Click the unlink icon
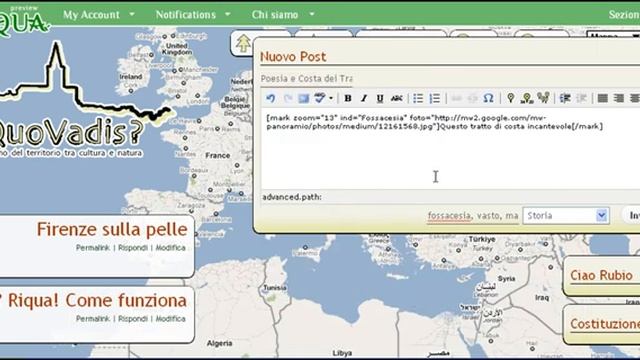This screenshot has width=640, height=360. click(472, 98)
